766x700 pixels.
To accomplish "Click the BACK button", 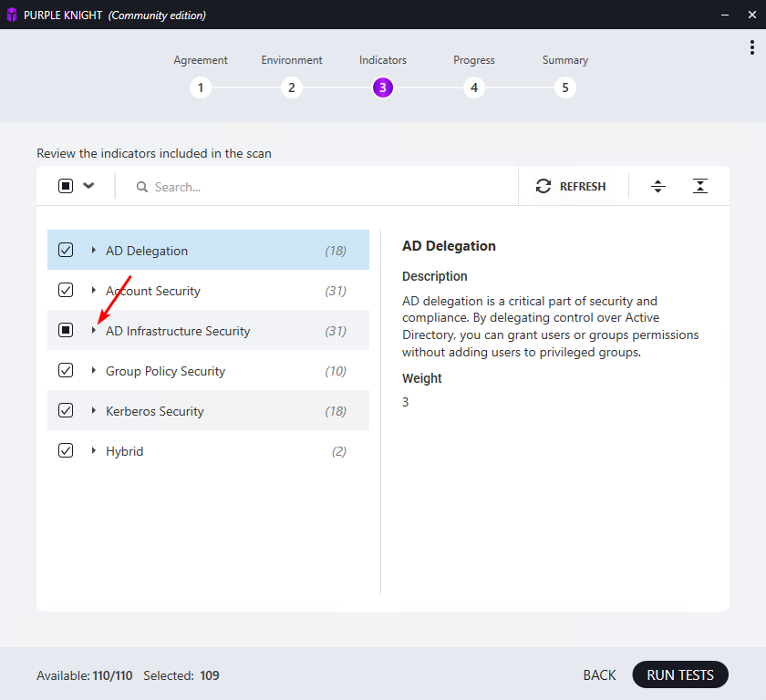I will coord(599,675).
